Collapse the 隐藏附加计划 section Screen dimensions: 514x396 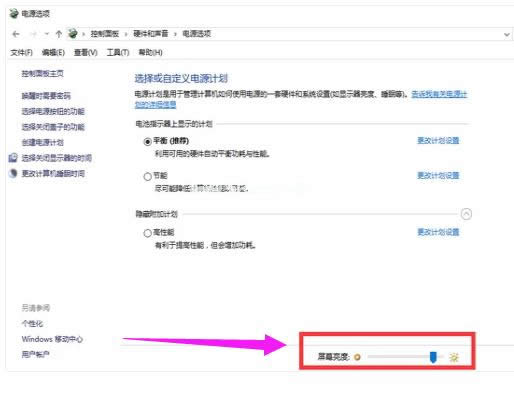(x=466, y=214)
